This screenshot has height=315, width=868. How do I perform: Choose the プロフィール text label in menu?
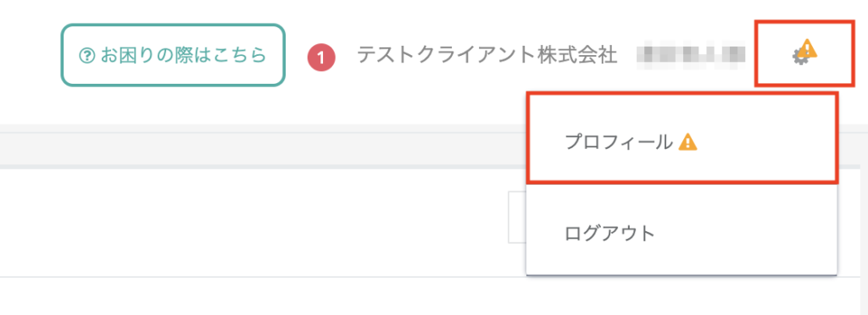click(x=618, y=142)
